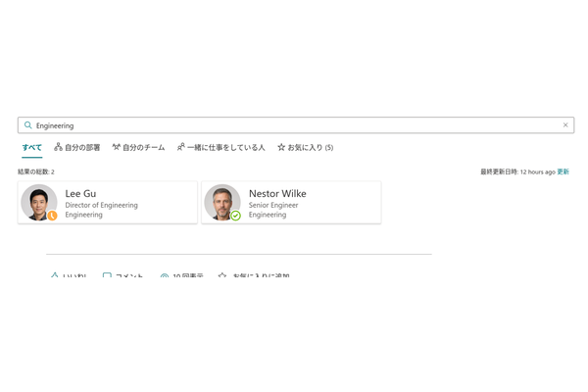The image size is (588, 392).
Task: Show the 一緒に仕事をしている人 tab
Action: [x=220, y=147]
